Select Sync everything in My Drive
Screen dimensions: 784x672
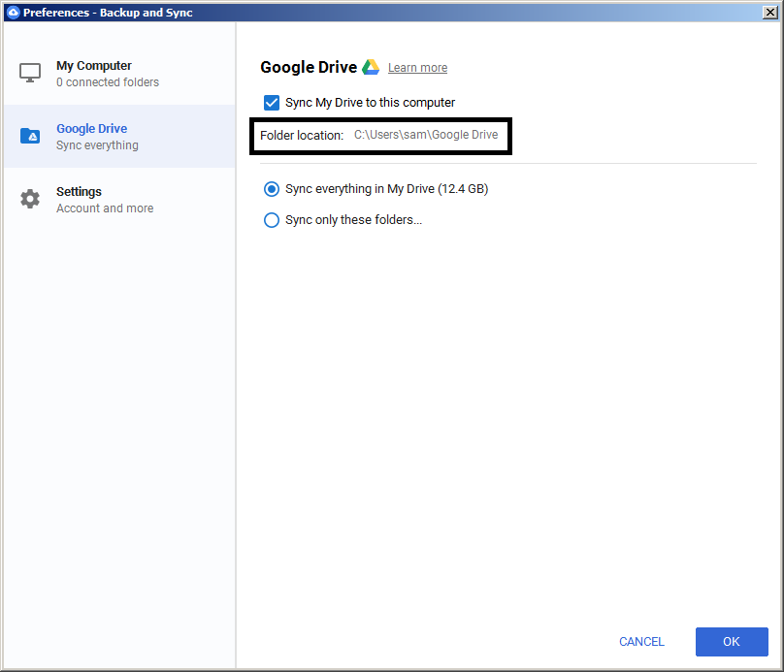click(x=272, y=189)
